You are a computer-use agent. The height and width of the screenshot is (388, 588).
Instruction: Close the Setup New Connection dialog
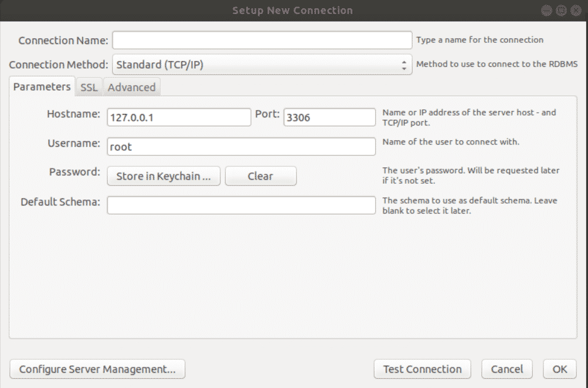click(x=575, y=10)
